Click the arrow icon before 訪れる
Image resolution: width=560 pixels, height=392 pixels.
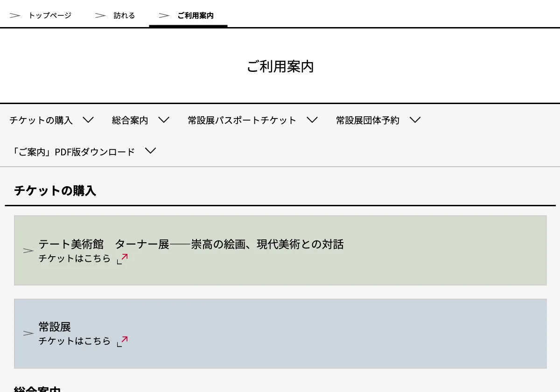[x=100, y=15]
